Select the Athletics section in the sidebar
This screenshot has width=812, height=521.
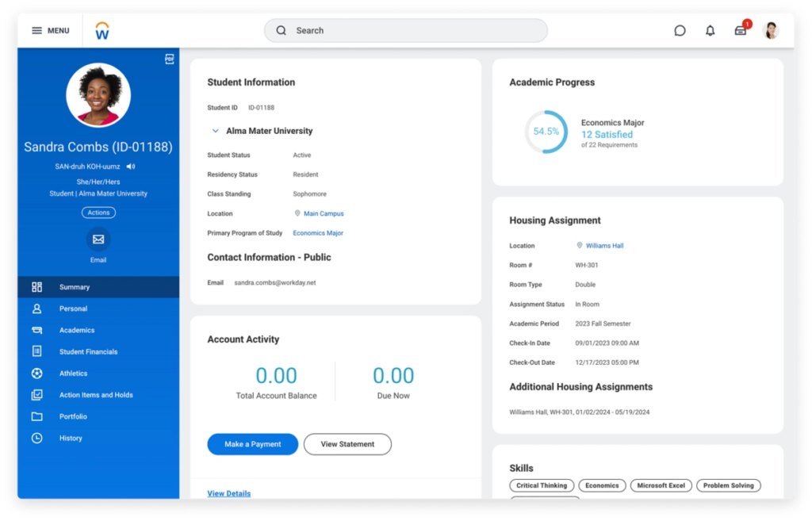click(73, 373)
